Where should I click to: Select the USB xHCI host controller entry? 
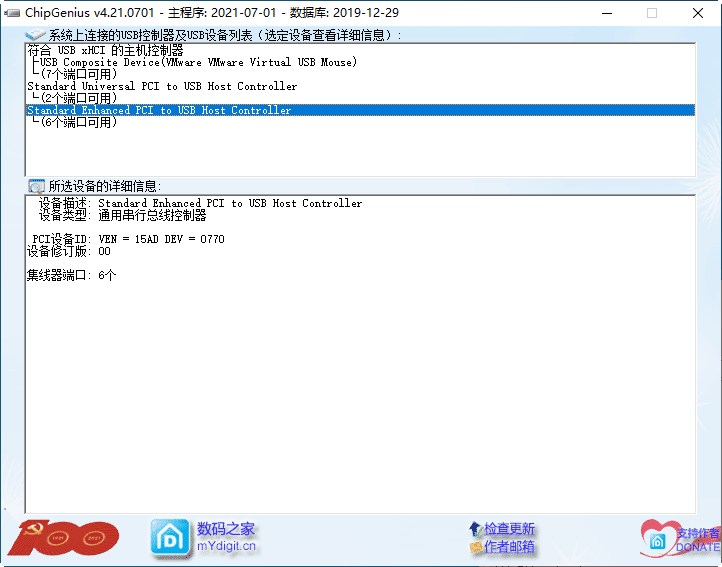tap(105, 50)
